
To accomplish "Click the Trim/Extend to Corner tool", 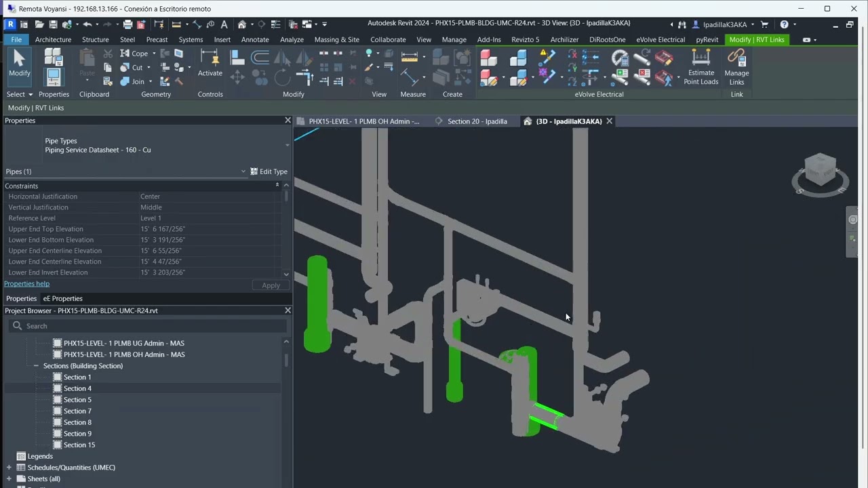I will [x=304, y=77].
